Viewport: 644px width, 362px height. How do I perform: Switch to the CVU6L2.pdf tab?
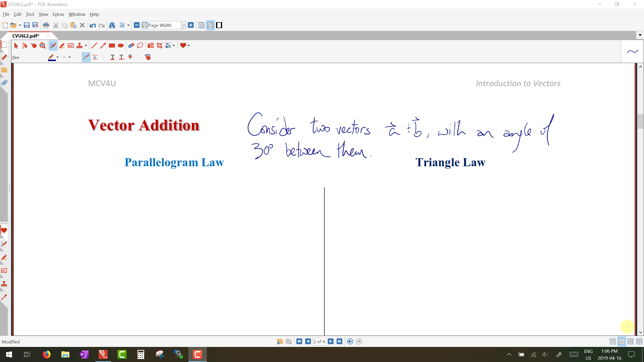tap(26, 36)
